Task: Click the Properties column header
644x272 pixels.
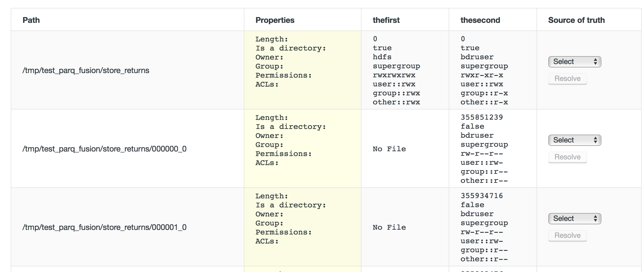Action: pyautogui.click(x=275, y=20)
